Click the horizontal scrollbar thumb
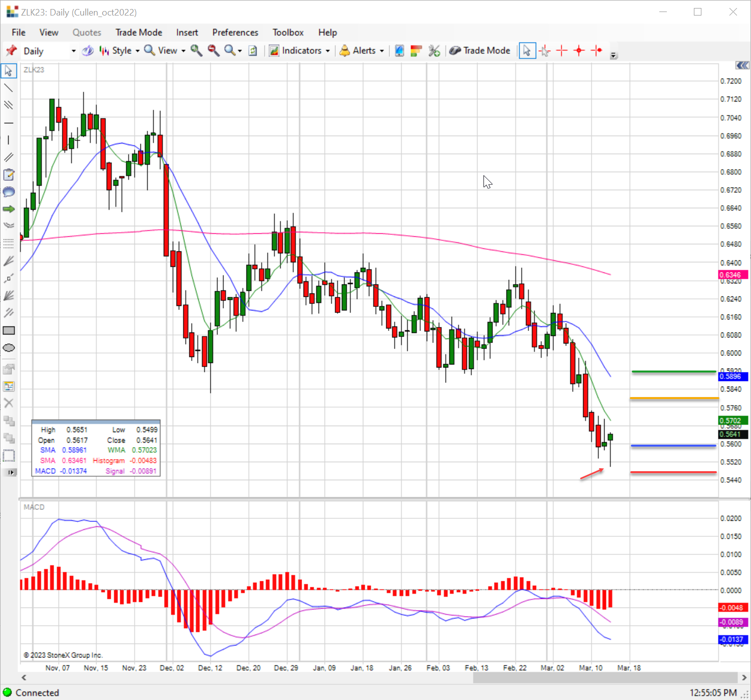The image size is (751, 700). pyautogui.click(x=606, y=677)
